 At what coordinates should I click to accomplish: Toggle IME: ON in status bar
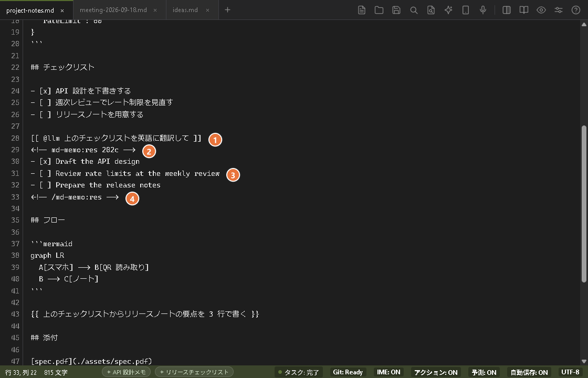[x=388, y=372]
